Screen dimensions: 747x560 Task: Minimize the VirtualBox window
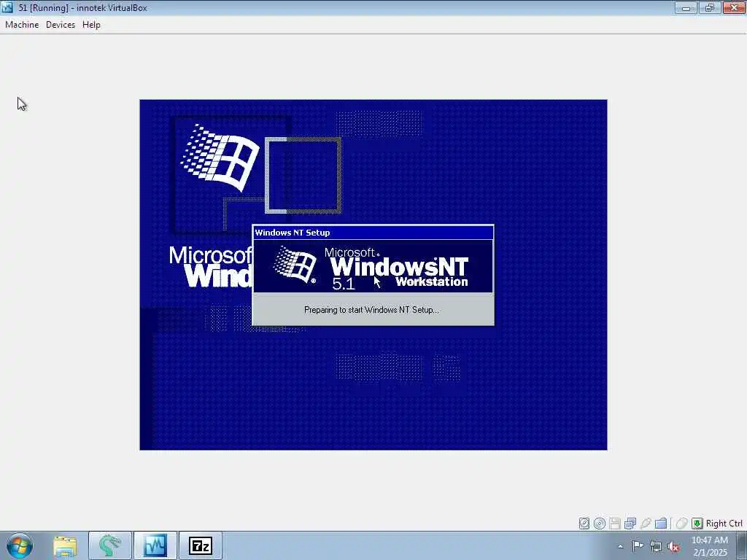pos(686,7)
